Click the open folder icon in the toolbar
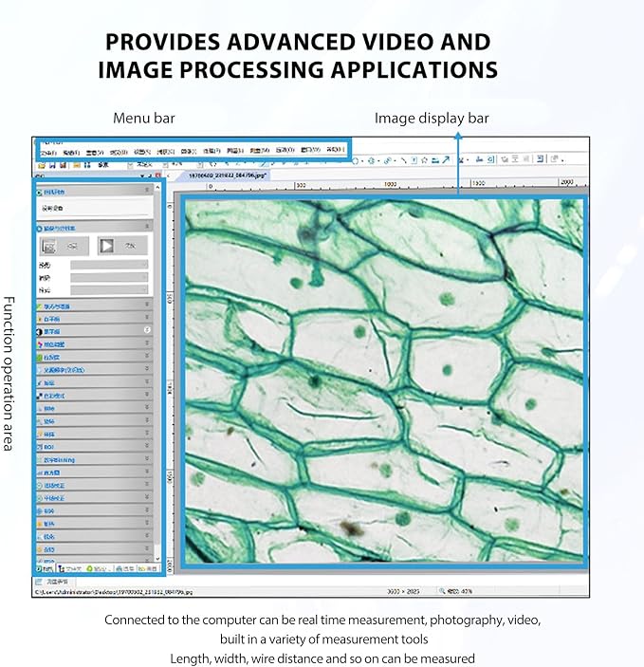The width and height of the screenshot is (644, 667). (x=42, y=165)
